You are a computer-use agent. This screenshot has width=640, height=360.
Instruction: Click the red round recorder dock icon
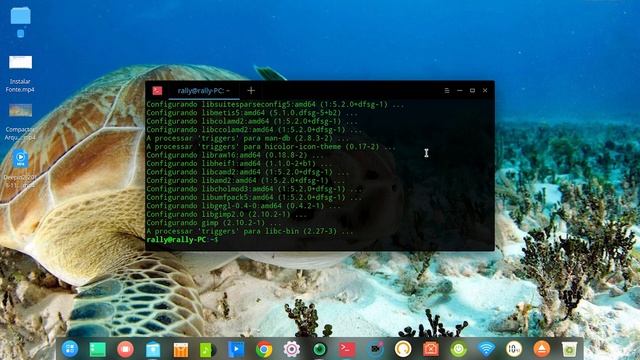pyautogui.click(x=125, y=349)
